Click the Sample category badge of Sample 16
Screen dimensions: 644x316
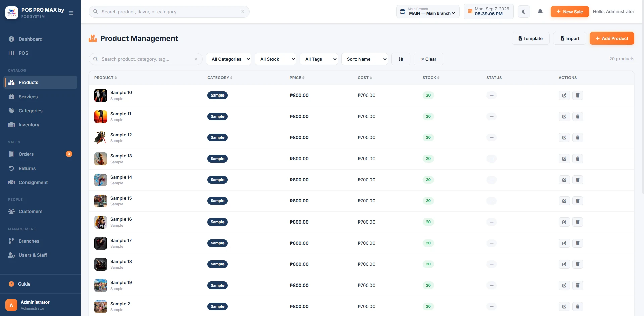217,222
